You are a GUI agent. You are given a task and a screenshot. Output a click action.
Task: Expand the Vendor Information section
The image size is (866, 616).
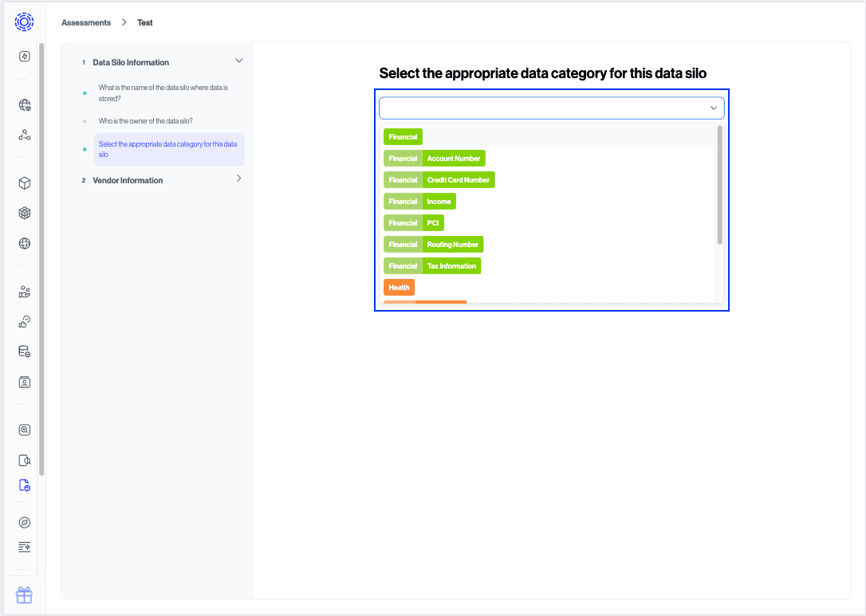pyautogui.click(x=238, y=179)
